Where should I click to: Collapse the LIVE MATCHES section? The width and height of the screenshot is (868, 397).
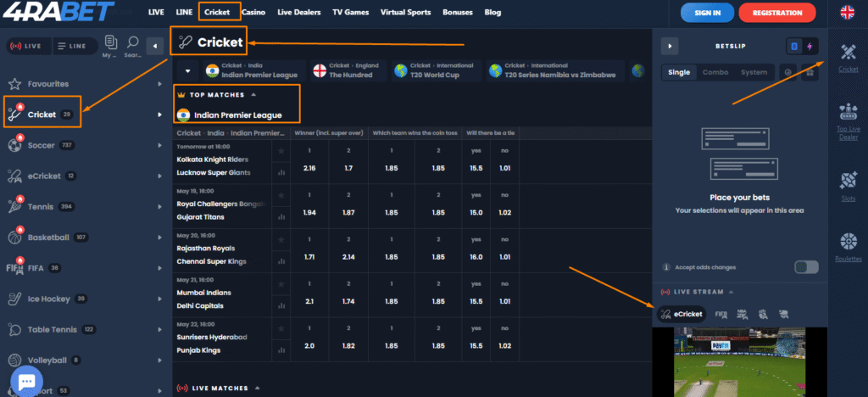pyautogui.click(x=257, y=389)
